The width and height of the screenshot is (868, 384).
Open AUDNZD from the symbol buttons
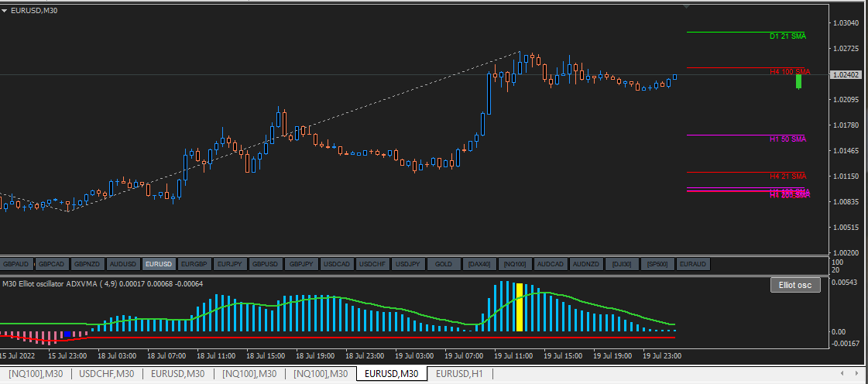point(585,265)
